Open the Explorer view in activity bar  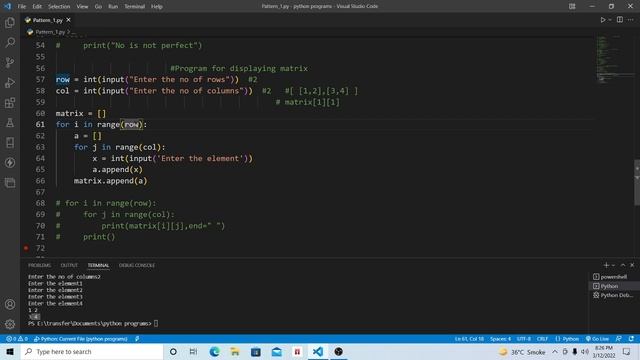(10, 22)
